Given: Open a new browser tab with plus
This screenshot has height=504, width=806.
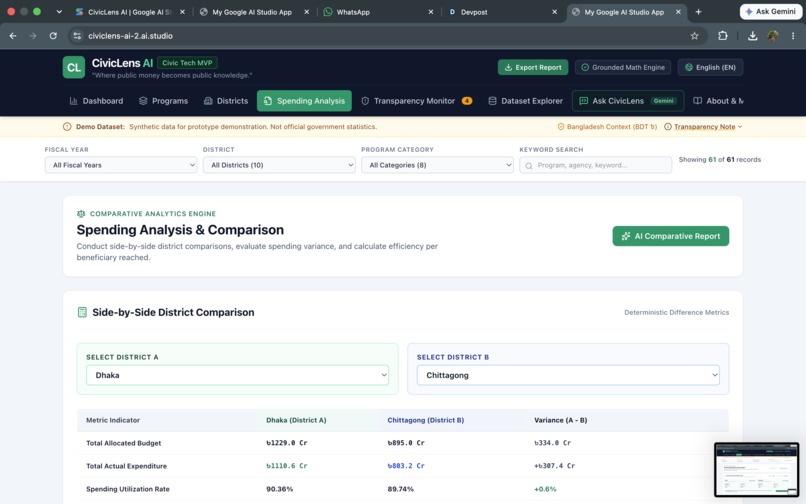Looking at the screenshot, I should 698,12.
